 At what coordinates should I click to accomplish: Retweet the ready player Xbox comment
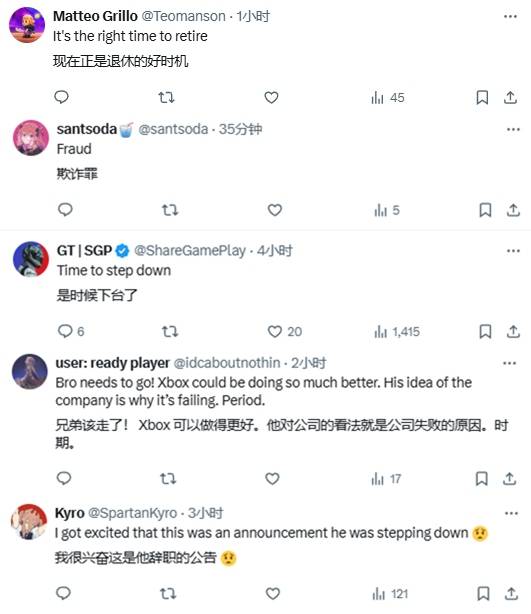[168, 479]
